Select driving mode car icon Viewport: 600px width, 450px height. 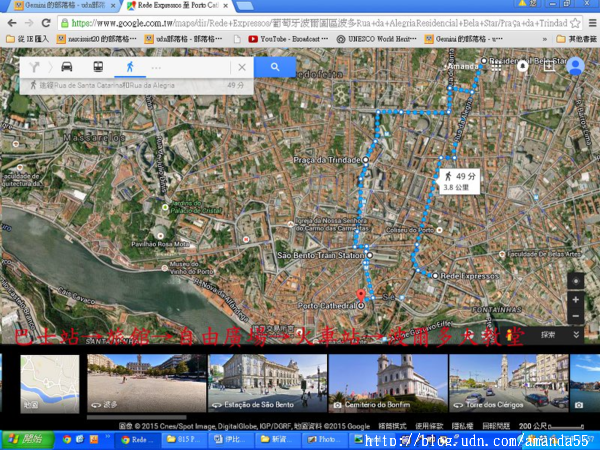(x=67, y=67)
